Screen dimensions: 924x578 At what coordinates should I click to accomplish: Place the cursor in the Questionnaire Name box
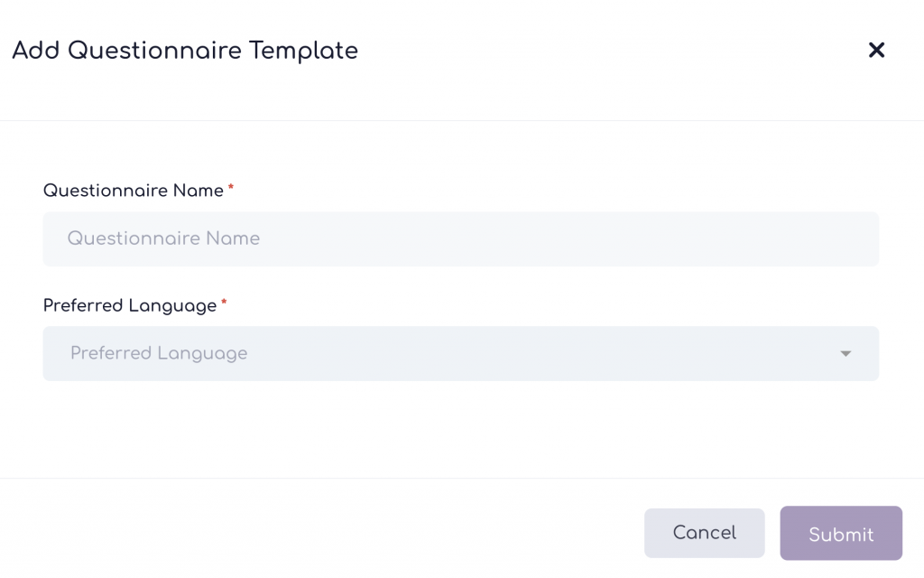coord(460,239)
